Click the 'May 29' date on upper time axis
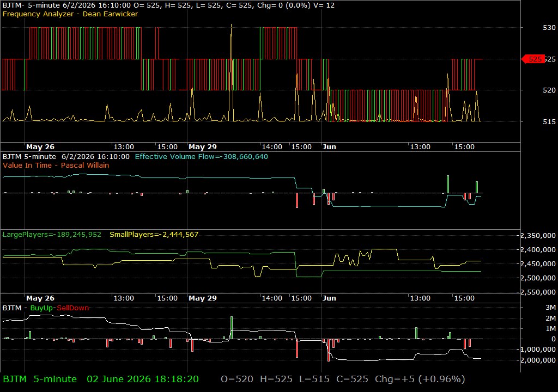Image resolution: width=558 pixels, height=392 pixels. (203, 147)
